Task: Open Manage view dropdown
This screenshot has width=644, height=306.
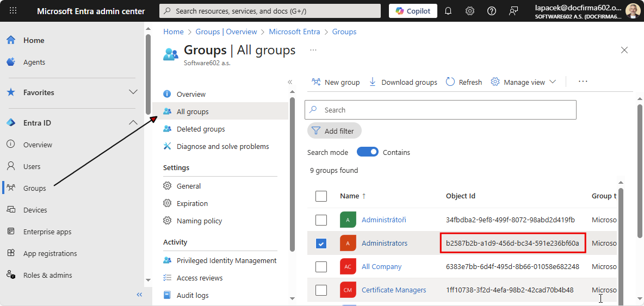Action: (x=524, y=82)
